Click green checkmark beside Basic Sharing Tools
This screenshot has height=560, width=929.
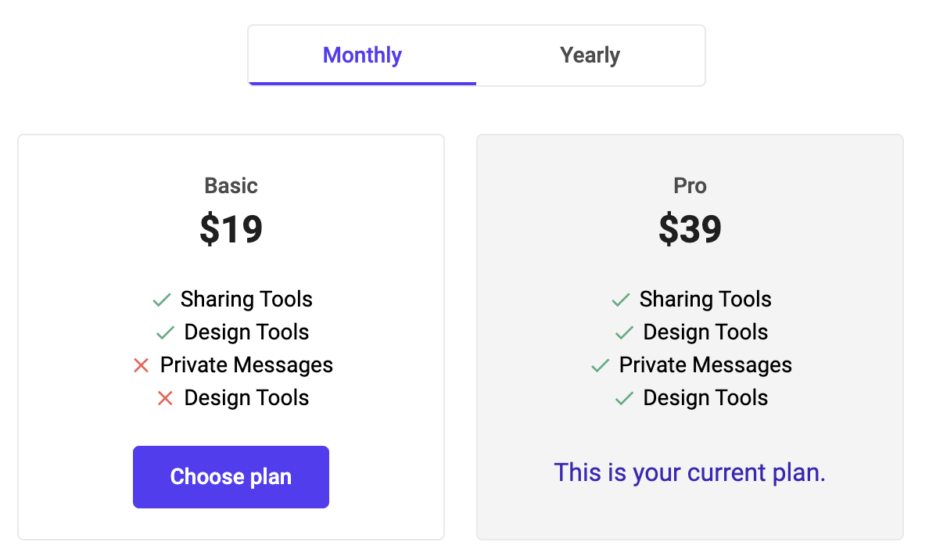pos(162,300)
